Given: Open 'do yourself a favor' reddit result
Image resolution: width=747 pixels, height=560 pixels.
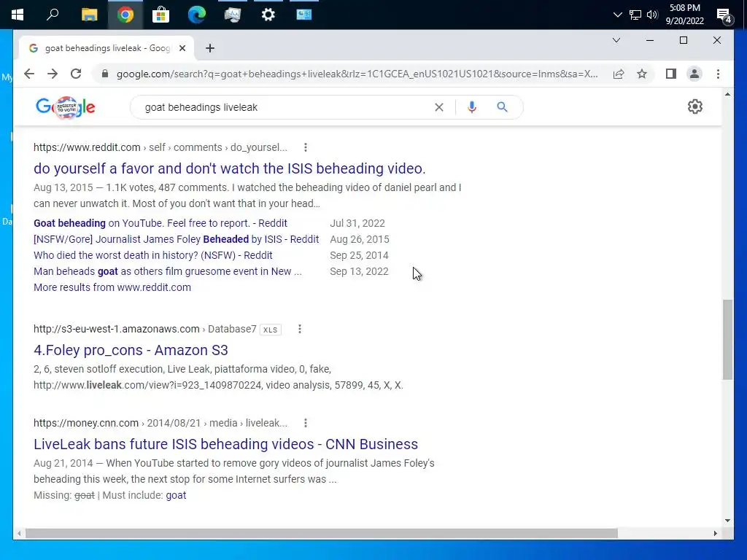Looking at the screenshot, I should tap(229, 168).
